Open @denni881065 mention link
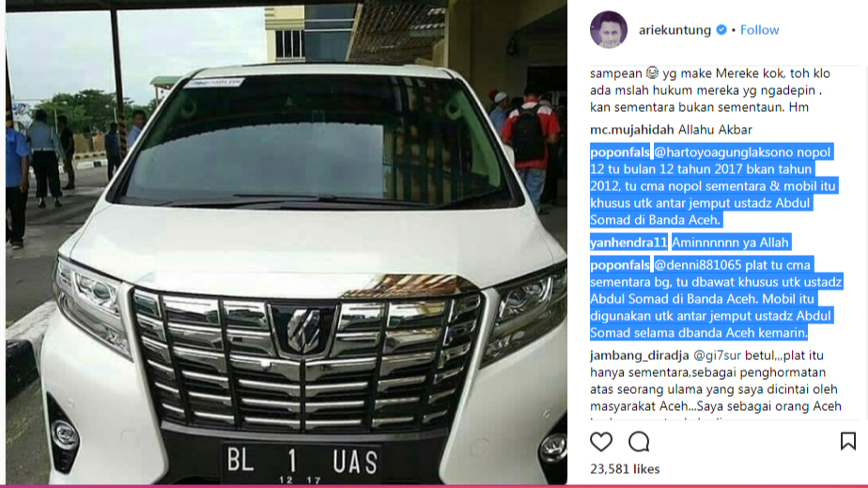The width and height of the screenshot is (868, 488). (x=705, y=265)
